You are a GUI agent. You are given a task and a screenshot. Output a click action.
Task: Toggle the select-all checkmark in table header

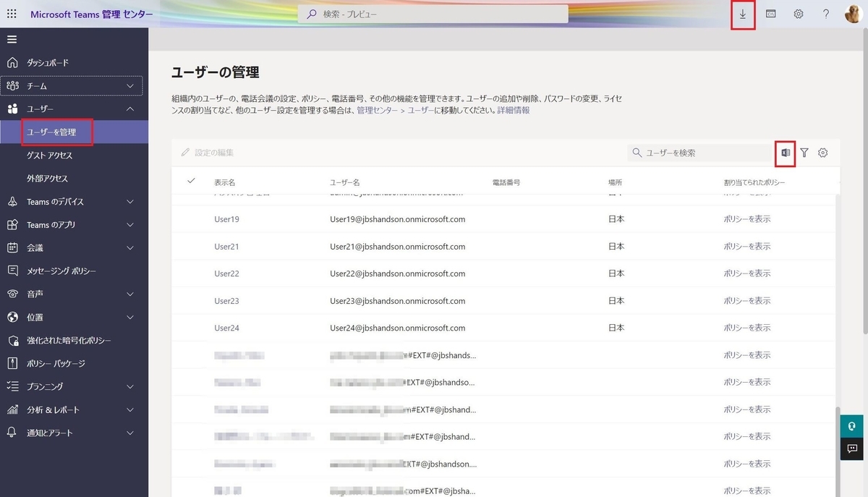coord(191,181)
